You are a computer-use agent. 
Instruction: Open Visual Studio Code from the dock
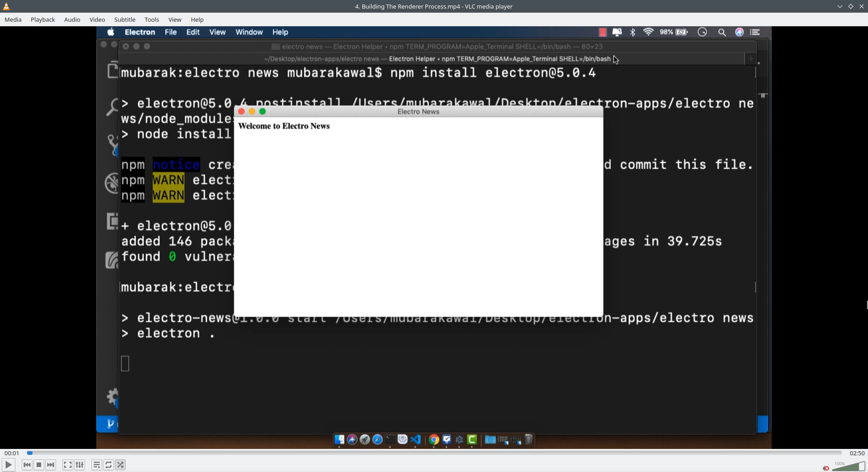(x=415, y=439)
